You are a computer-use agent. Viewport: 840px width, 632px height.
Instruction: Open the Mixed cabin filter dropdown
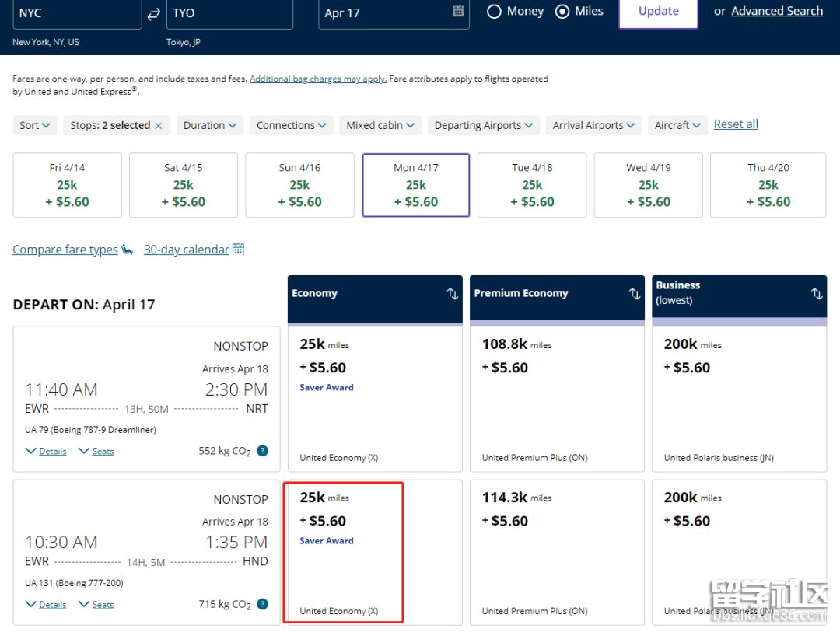tap(380, 125)
